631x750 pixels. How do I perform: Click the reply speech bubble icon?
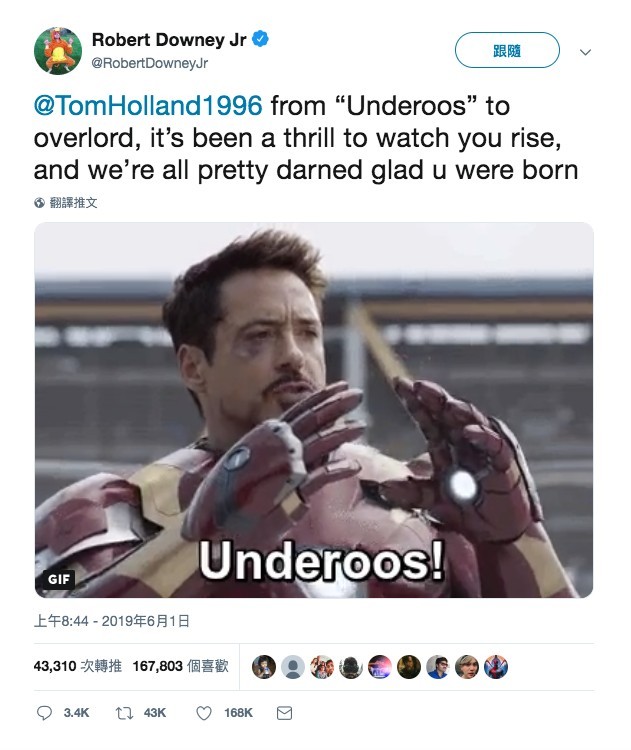[x=44, y=713]
